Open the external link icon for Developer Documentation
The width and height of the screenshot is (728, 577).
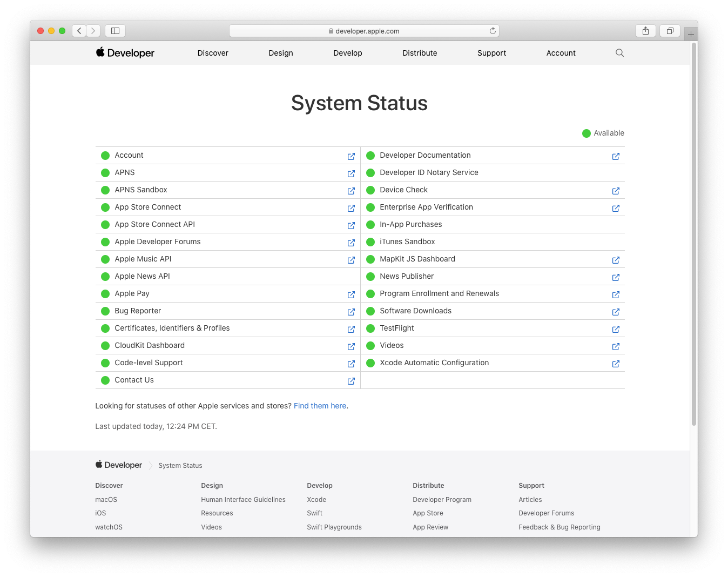click(616, 156)
